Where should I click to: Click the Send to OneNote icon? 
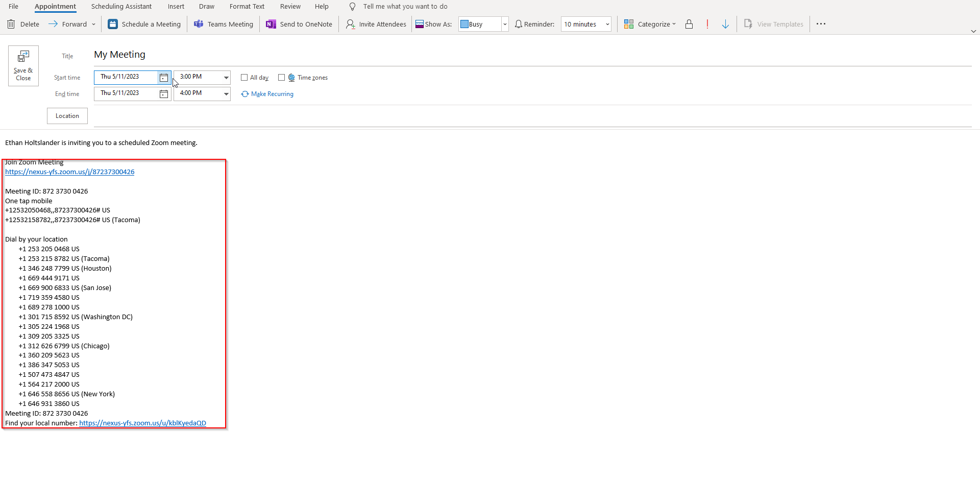tap(271, 24)
